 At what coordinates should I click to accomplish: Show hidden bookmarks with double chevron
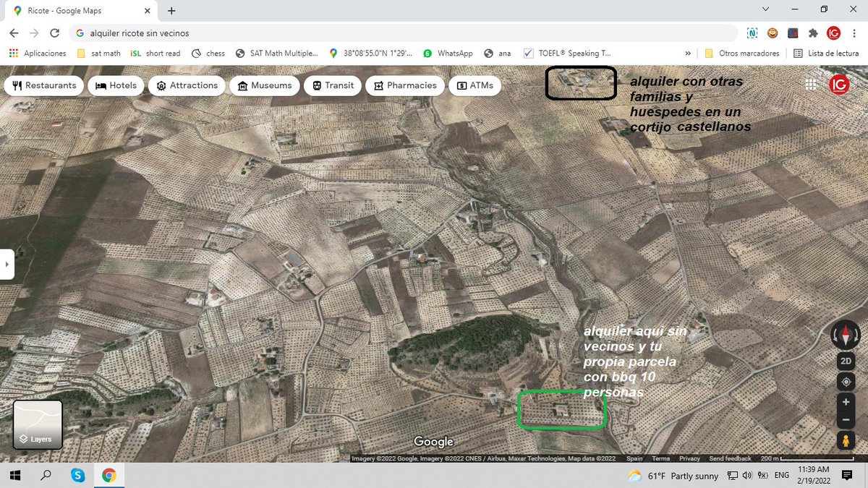click(687, 53)
